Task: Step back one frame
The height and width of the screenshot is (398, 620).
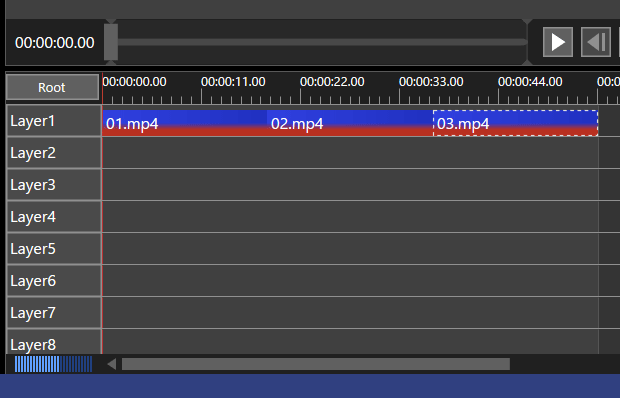Action: (596, 42)
